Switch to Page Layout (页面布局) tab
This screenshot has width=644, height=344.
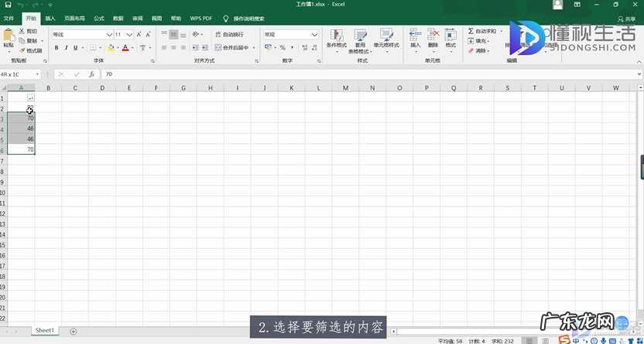pos(75,19)
